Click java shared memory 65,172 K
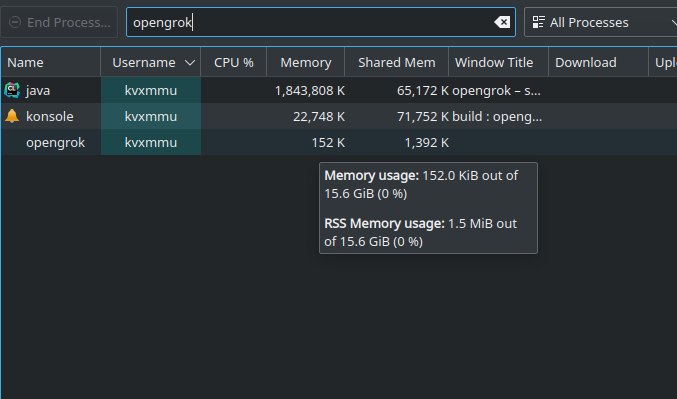The height and width of the screenshot is (399, 677). 423,91
